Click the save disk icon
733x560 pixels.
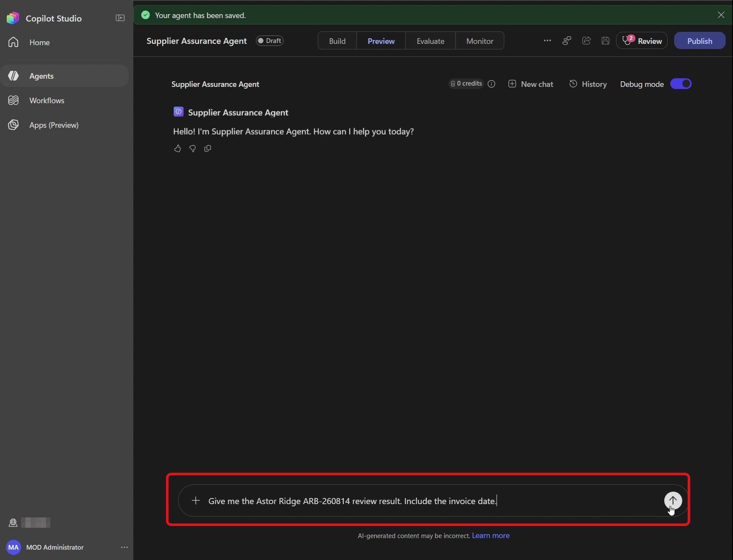pyautogui.click(x=605, y=40)
